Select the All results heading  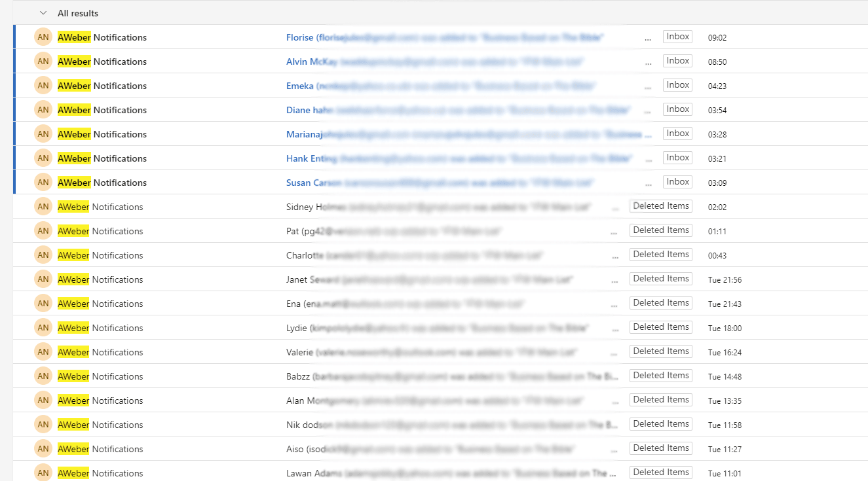[78, 13]
